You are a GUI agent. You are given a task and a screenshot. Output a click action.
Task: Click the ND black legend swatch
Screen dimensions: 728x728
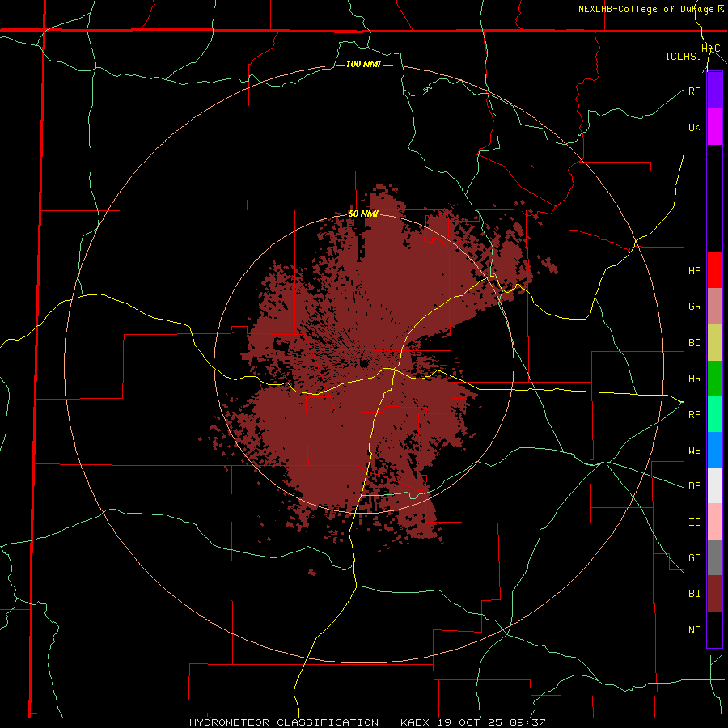pos(714,629)
